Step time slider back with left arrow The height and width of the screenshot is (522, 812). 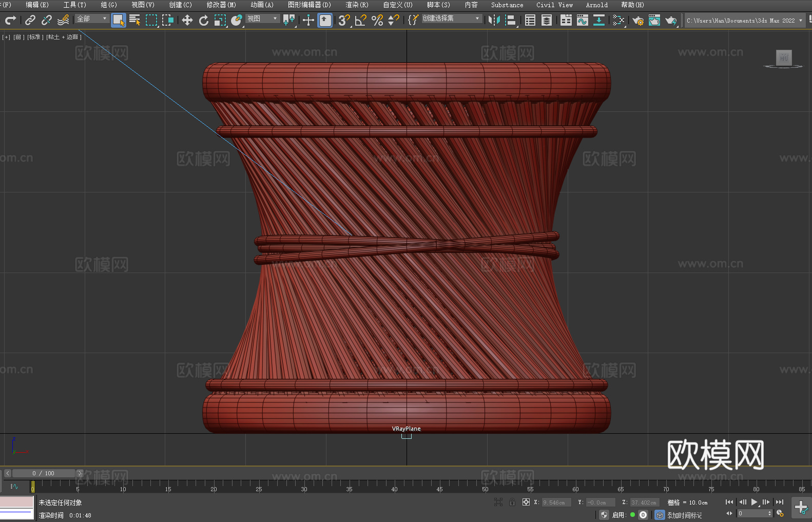tap(7, 473)
